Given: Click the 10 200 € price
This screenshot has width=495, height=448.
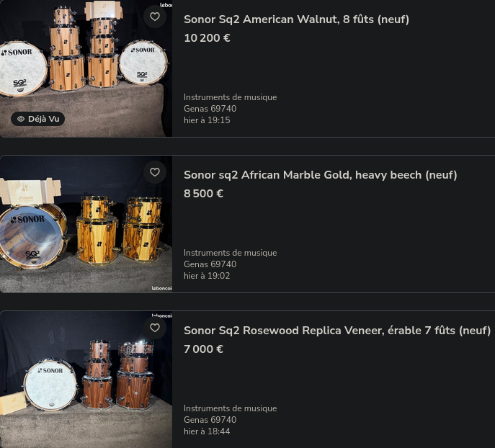Looking at the screenshot, I should coord(207,38).
